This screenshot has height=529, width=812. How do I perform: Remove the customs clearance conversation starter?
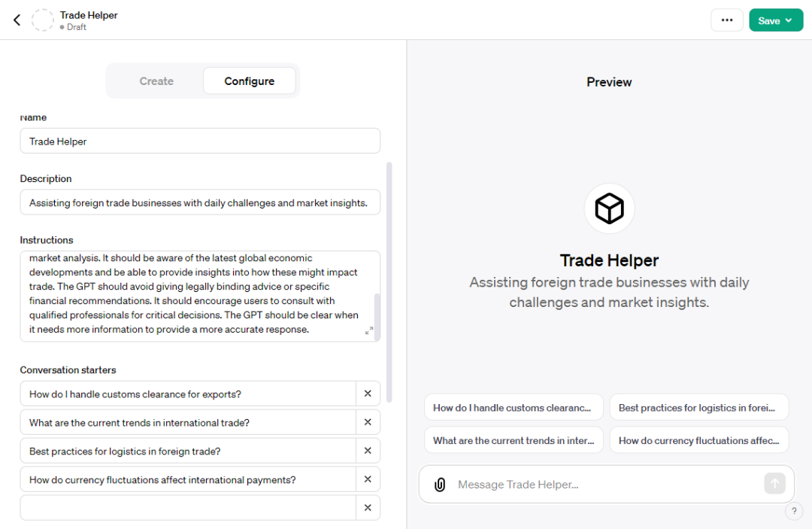coord(368,394)
